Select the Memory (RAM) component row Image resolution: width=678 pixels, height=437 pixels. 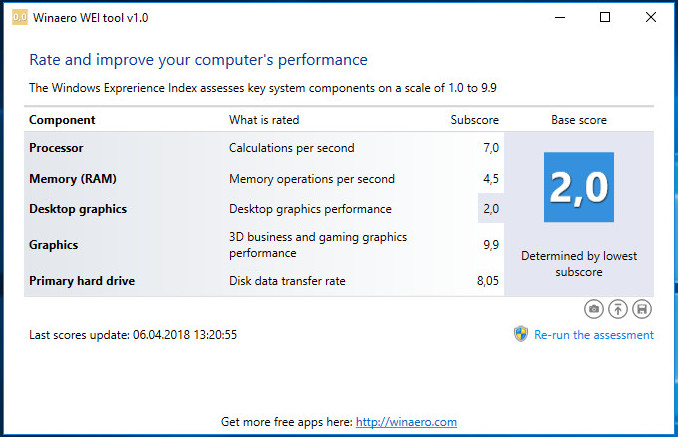click(x=264, y=179)
